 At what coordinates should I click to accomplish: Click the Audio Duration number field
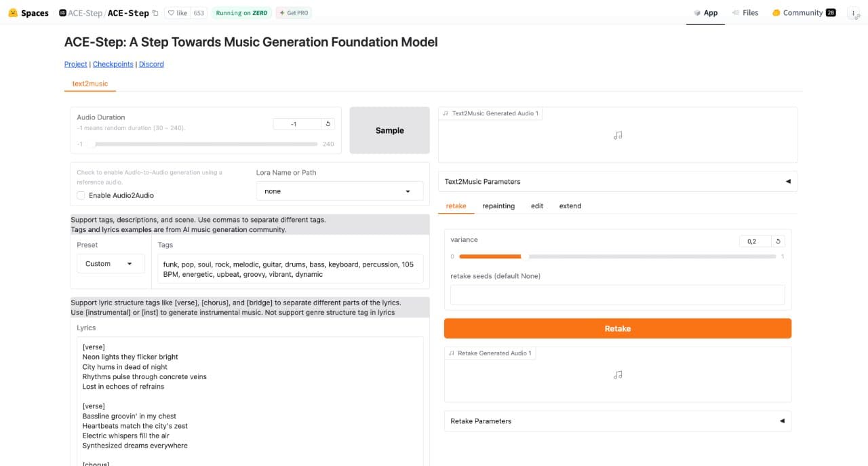pyautogui.click(x=296, y=124)
